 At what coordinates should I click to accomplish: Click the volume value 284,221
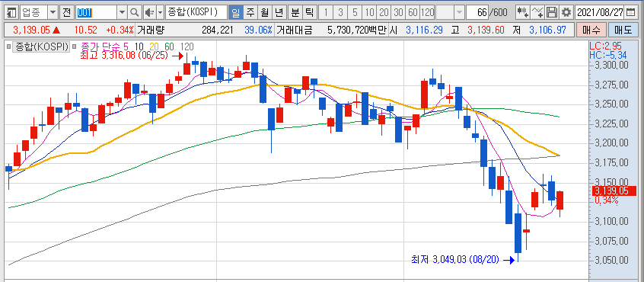218,30
